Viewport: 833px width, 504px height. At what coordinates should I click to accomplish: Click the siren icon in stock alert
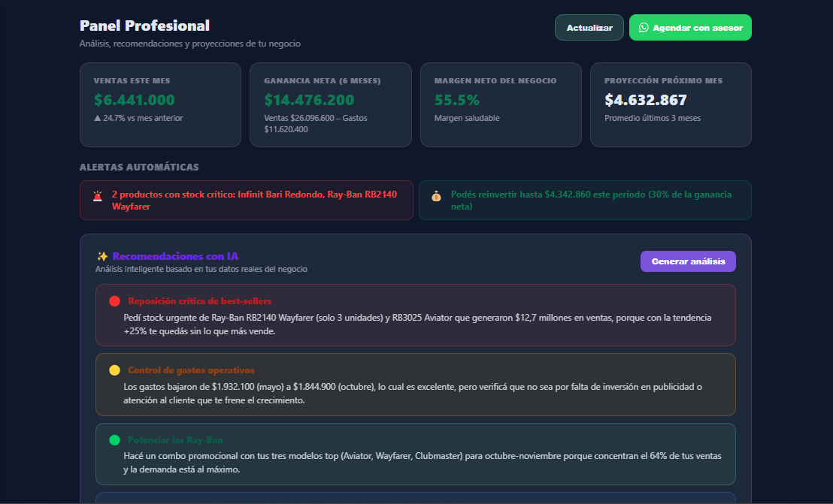tap(98, 196)
